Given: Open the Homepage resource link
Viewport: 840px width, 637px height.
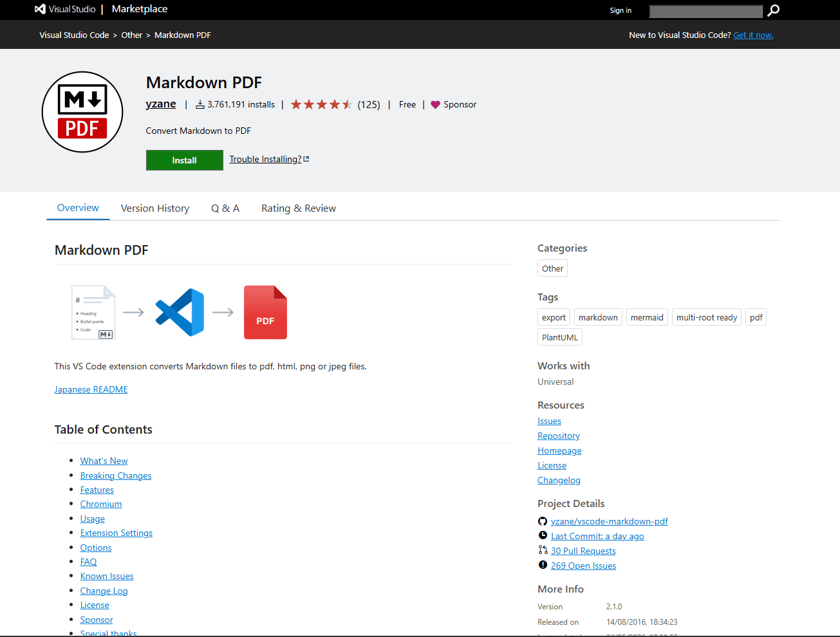Looking at the screenshot, I should [x=559, y=450].
